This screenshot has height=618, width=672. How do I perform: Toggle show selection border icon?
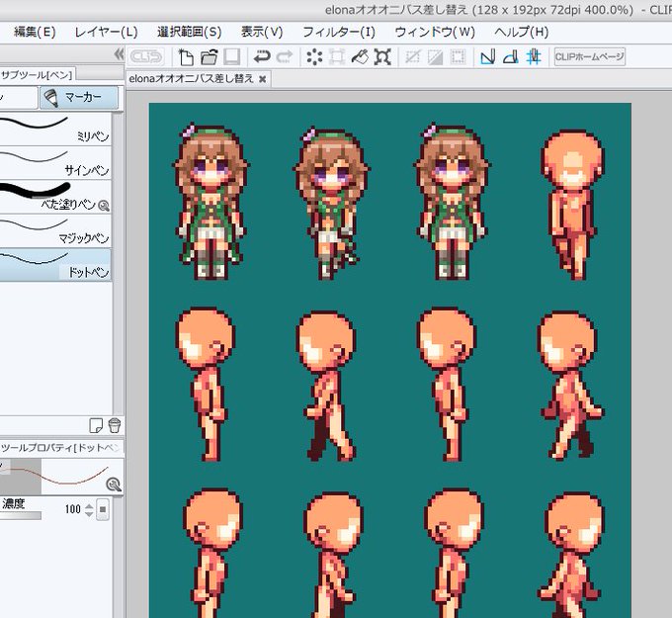[458, 56]
